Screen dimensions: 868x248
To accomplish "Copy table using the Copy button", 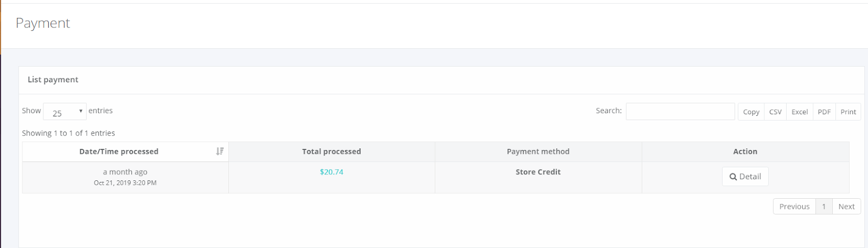I will [751, 112].
